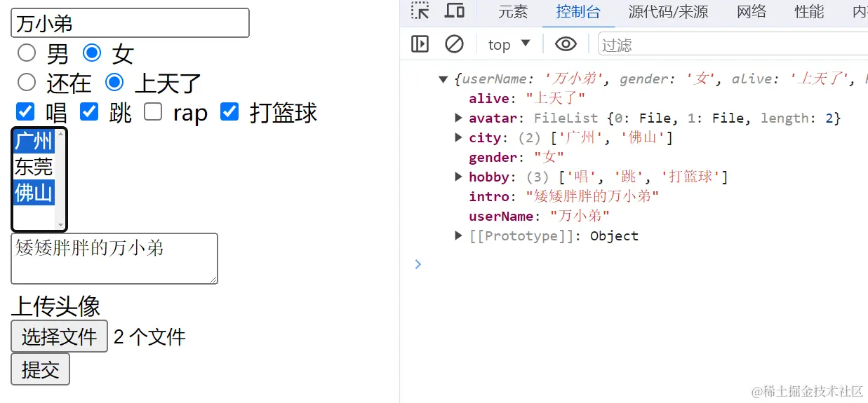
Task: Open the 网络 tab
Action: (x=751, y=11)
